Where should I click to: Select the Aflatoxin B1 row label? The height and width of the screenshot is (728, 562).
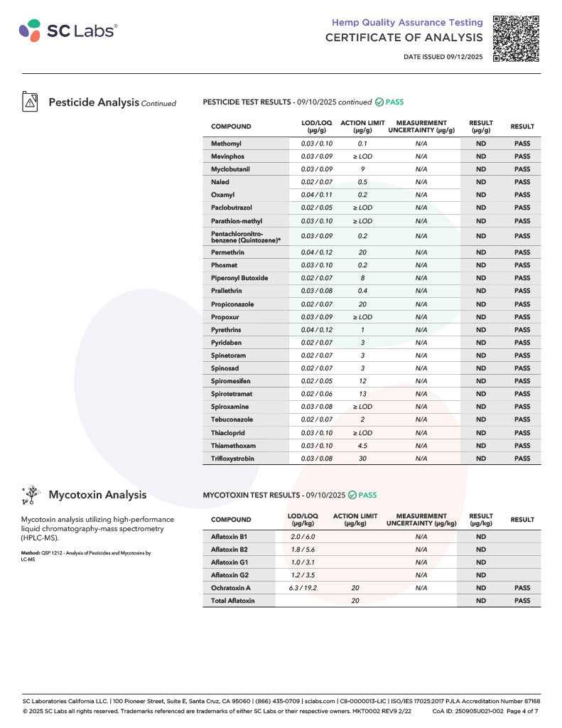tap(229, 536)
